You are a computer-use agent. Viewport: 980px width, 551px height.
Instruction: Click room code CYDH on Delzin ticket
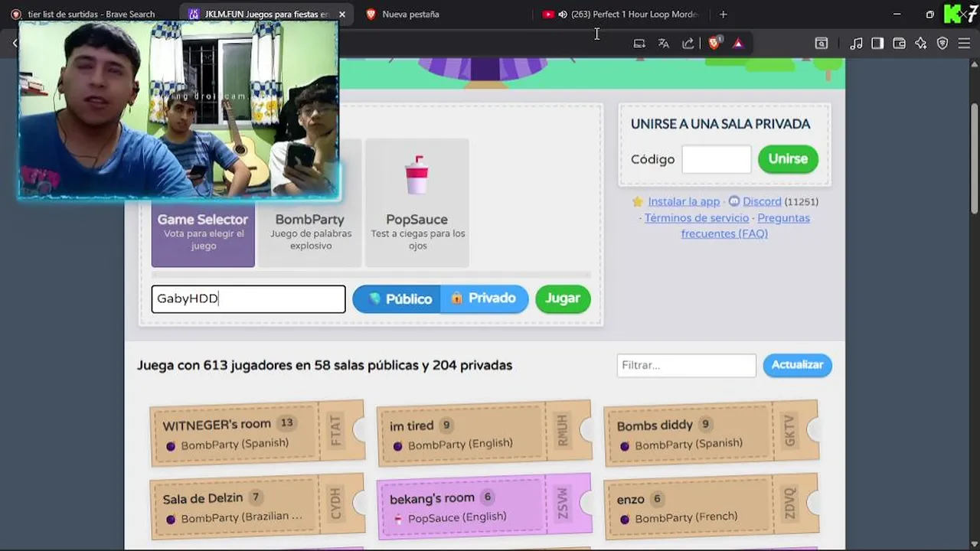335,504
